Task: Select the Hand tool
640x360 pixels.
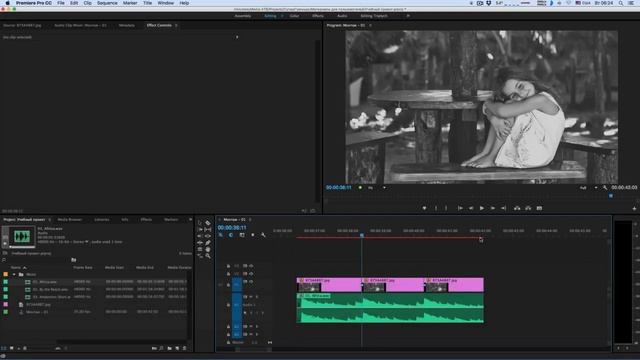Action: tap(208, 249)
